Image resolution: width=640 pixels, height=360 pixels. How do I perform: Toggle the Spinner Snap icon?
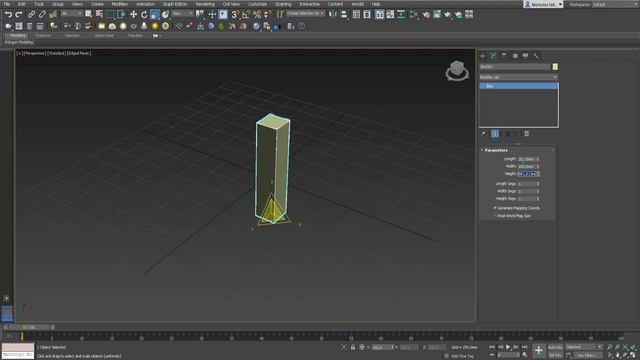click(x=268, y=14)
